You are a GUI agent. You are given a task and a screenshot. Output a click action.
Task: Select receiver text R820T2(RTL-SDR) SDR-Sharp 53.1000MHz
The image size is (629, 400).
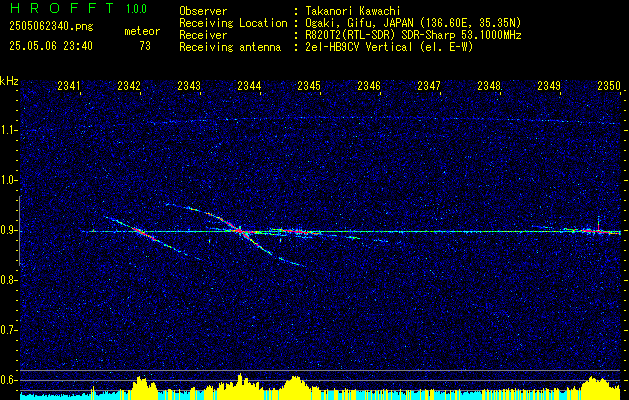point(413,35)
